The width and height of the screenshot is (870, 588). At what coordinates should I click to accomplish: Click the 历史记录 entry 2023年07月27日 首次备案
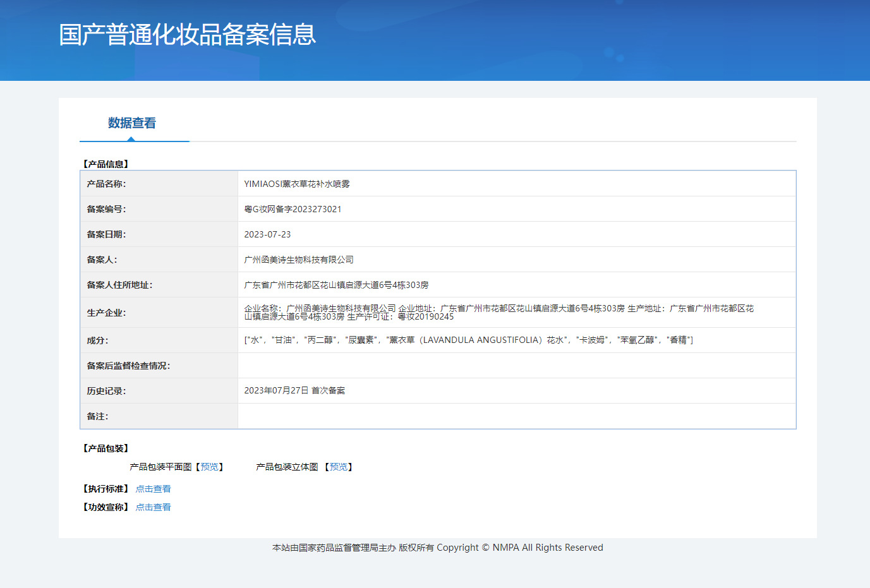click(294, 390)
